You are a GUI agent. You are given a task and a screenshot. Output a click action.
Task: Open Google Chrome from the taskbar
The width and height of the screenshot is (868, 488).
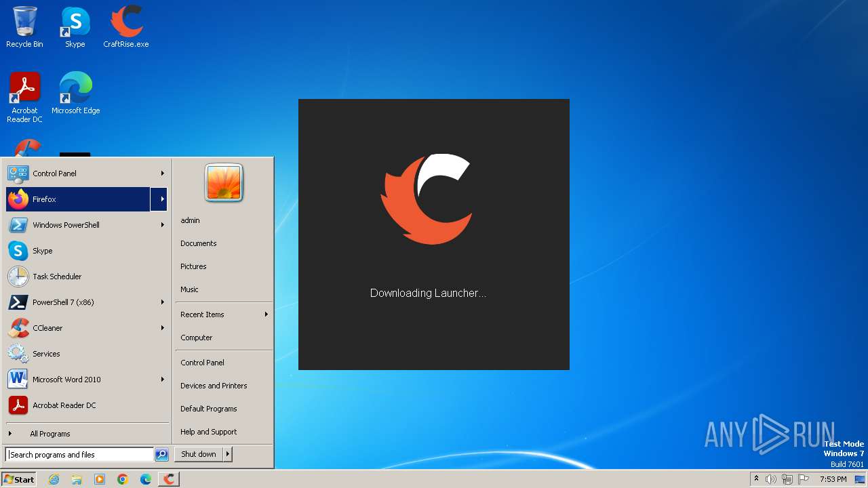(123, 479)
